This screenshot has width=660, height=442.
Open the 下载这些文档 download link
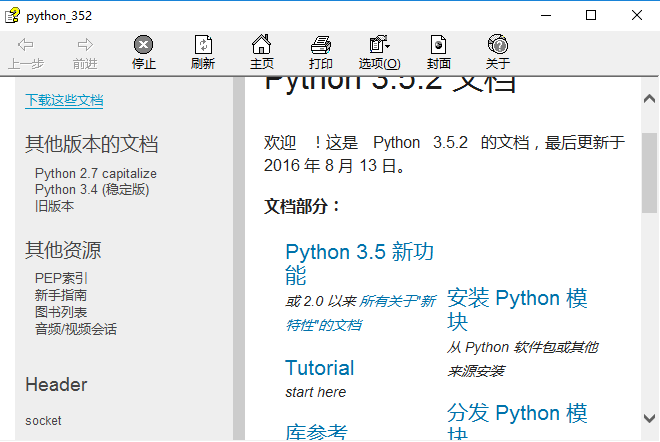point(64,100)
